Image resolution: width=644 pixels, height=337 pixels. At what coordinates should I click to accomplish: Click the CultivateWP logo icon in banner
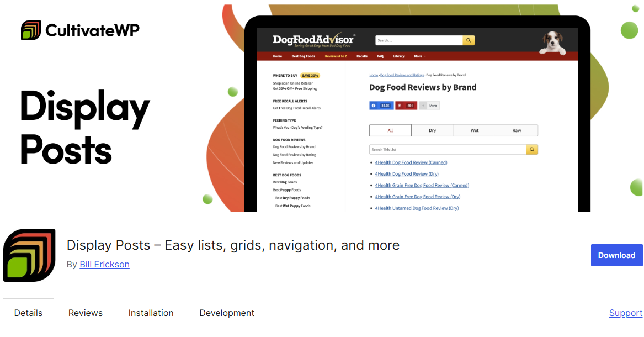(x=31, y=30)
